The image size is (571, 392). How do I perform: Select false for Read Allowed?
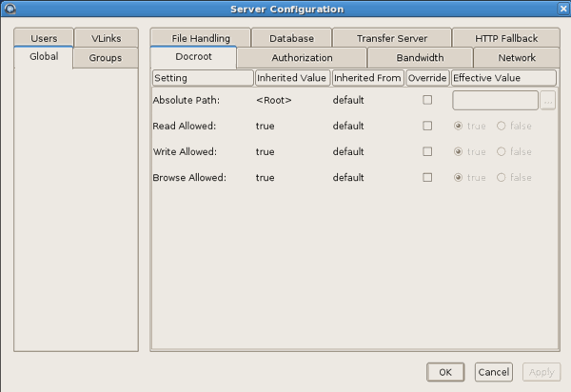pyautogui.click(x=514, y=126)
